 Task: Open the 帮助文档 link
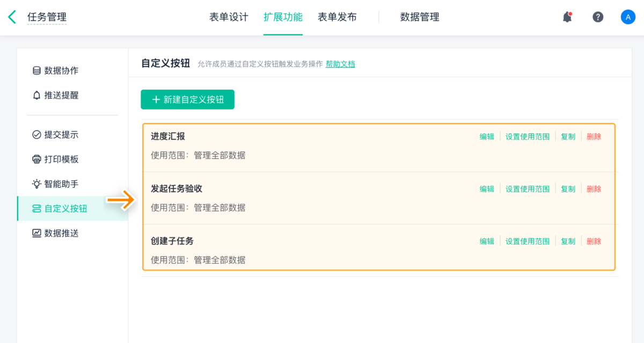pyautogui.click(x=340, y=64)
